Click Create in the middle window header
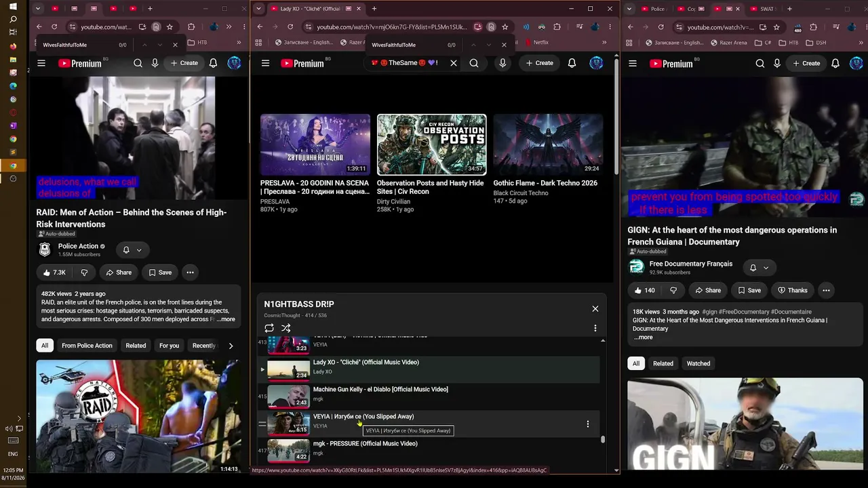Image resolution: width=868 pixels, height=488 pixels. point(539,63)
